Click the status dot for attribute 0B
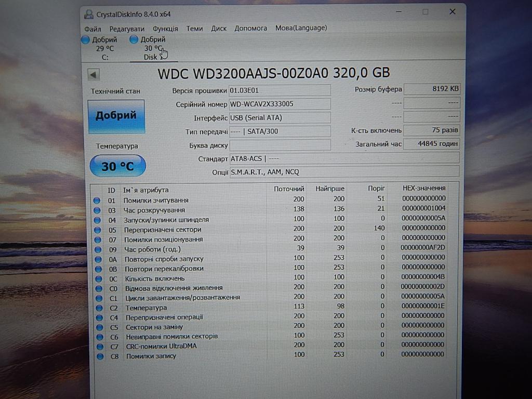The image size is (532, 399). 98,270
